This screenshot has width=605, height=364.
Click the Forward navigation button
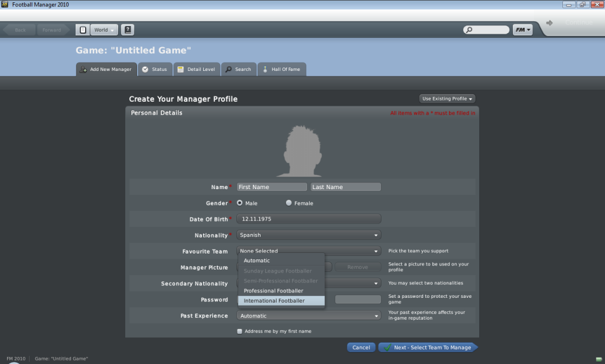52,30
